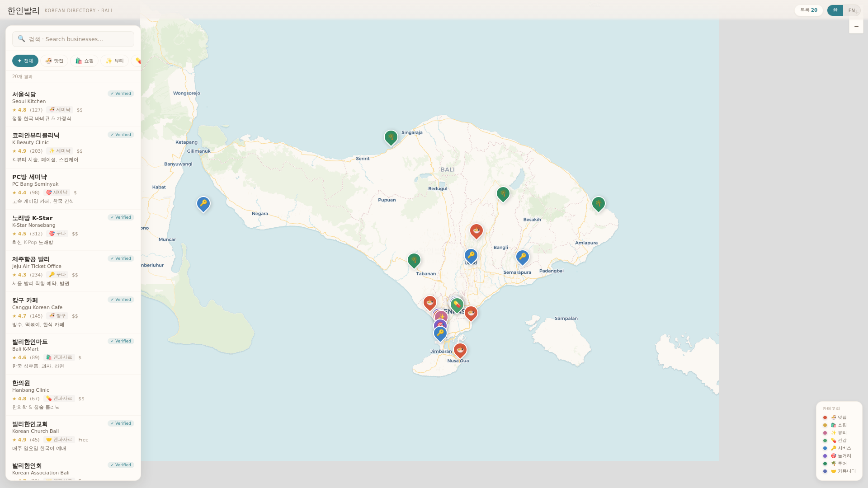Select the 전체 (all) filter chip
868x488 pixels.
(x=25, y=61)
